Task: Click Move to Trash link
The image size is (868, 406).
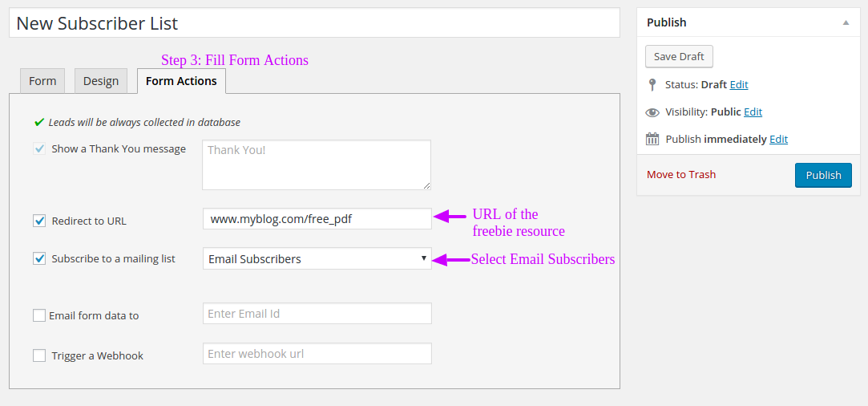Action: (681, 174)
